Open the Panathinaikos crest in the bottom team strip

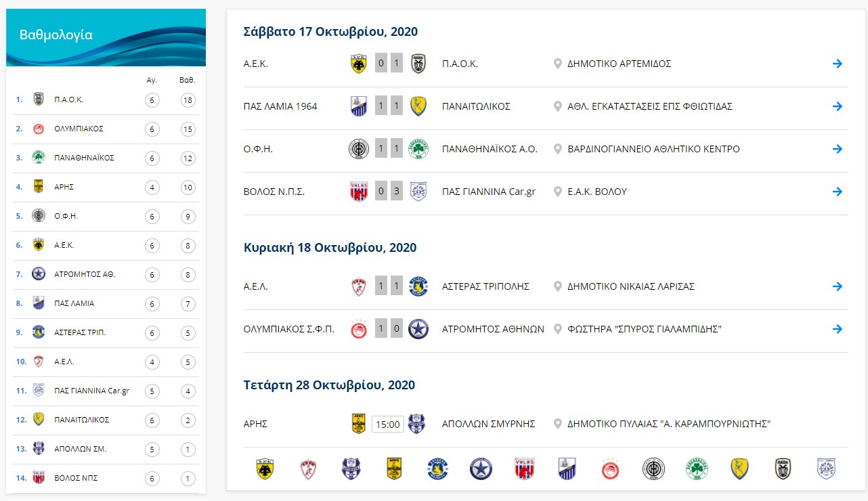tap(696, 469)
